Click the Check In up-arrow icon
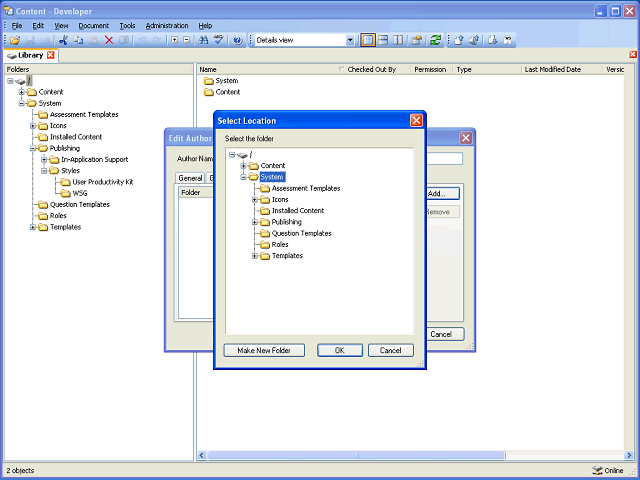 pyautogui.click(x=459, y=40)
